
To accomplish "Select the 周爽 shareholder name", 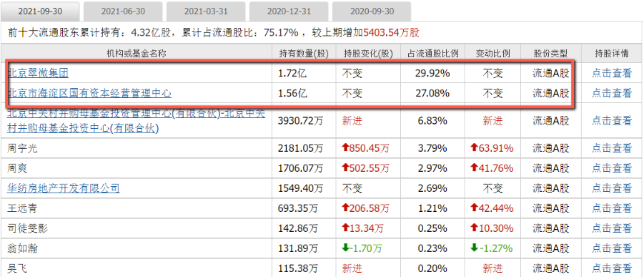I will pyautogui.click(x=17, y=168).
